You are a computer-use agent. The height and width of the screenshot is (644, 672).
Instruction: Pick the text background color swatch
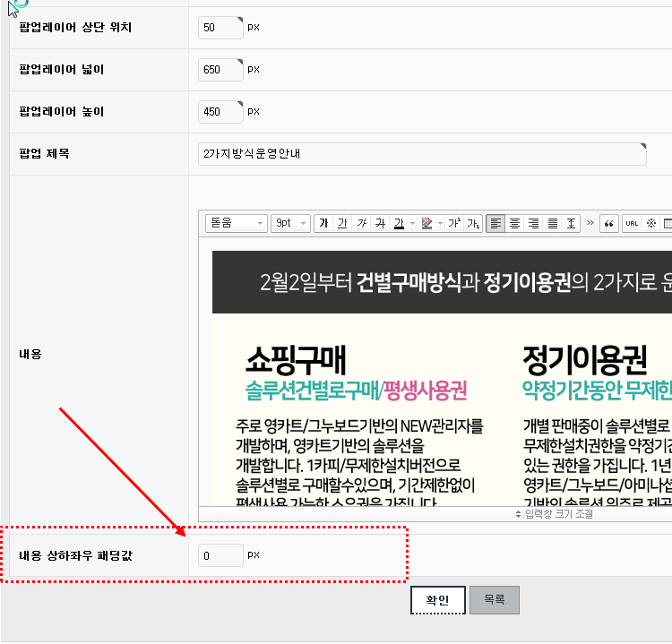[427, 223]
